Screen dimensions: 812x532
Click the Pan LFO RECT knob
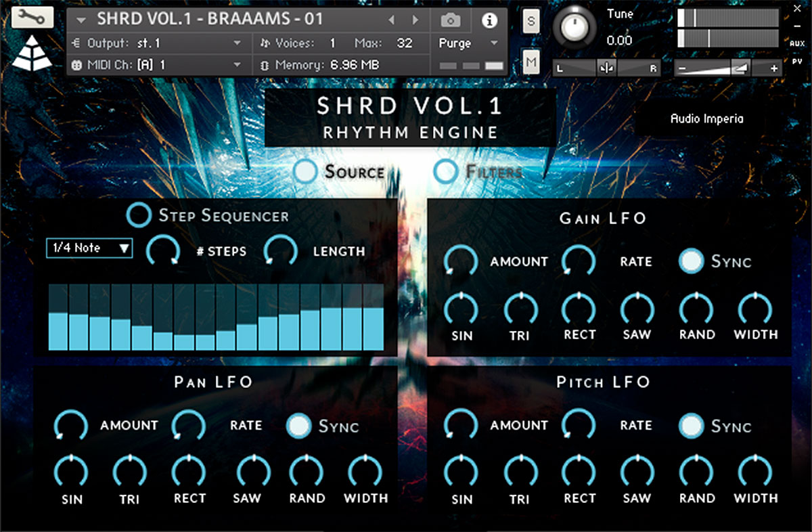click(x=189, y=472)
